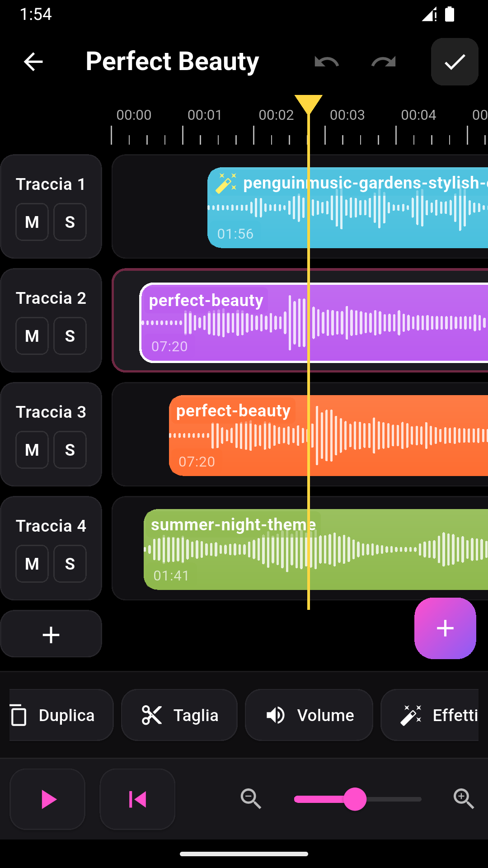
Task: Tap the Duplica button
Action: 61,715
